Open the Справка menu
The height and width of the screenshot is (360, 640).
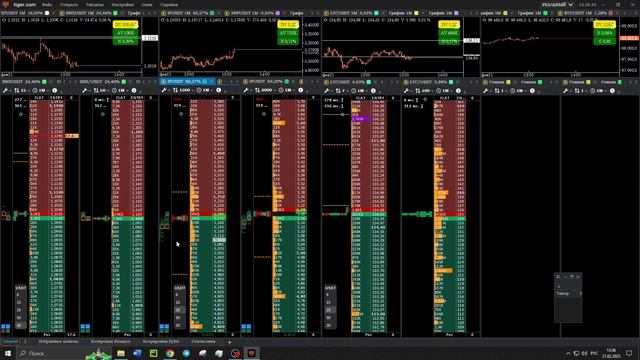169,4
